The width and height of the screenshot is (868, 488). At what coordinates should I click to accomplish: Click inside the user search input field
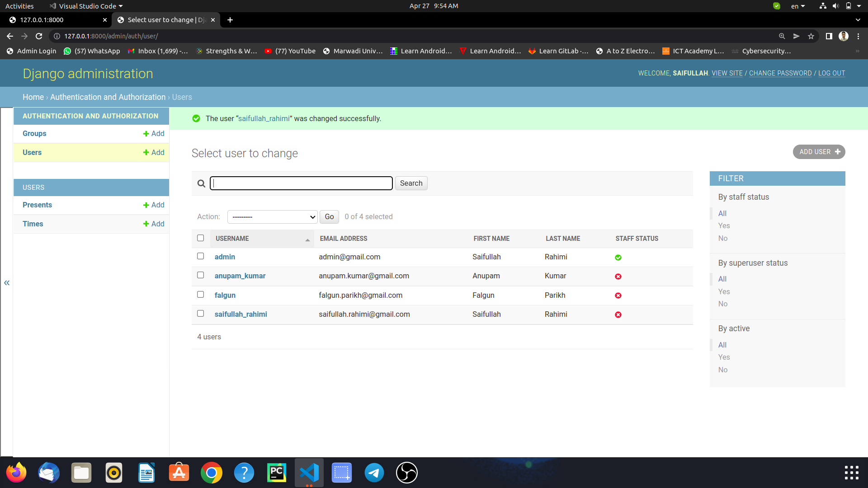click(301, 183)
